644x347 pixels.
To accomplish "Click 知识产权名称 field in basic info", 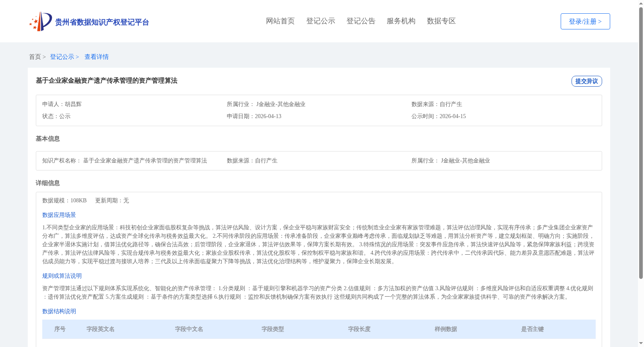I will [x=125, y=160].
